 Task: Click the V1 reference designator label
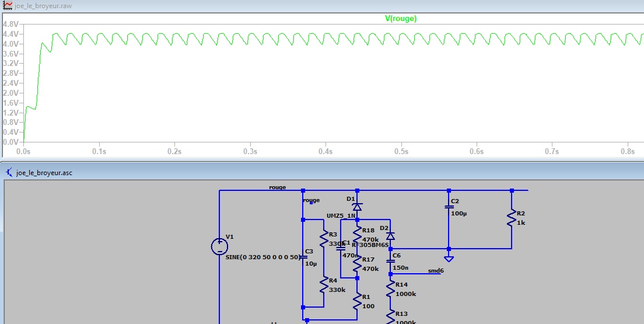click(x=230, y=236)
